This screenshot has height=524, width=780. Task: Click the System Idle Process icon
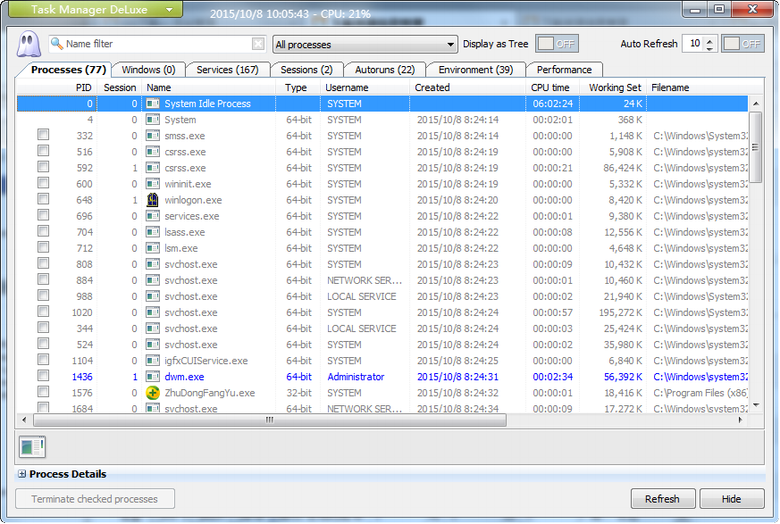[153, 104]
